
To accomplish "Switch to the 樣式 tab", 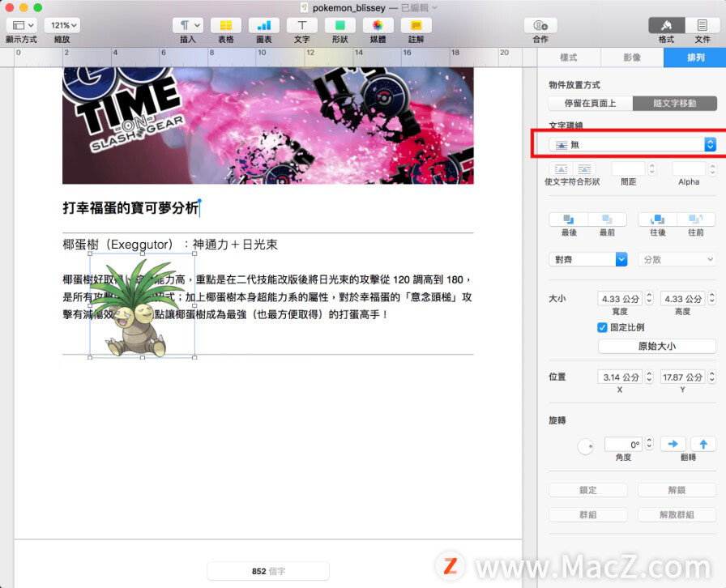I will [x=569, y=58].
